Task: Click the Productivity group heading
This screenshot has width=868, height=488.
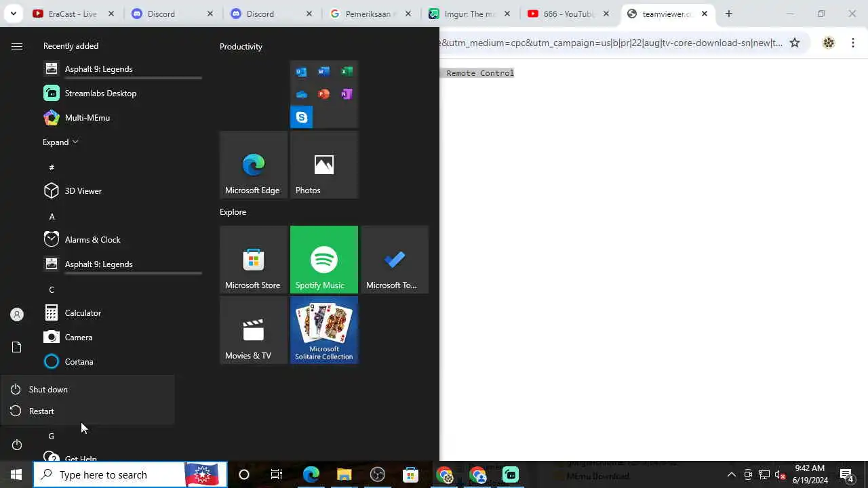Action: pos(241,47)
